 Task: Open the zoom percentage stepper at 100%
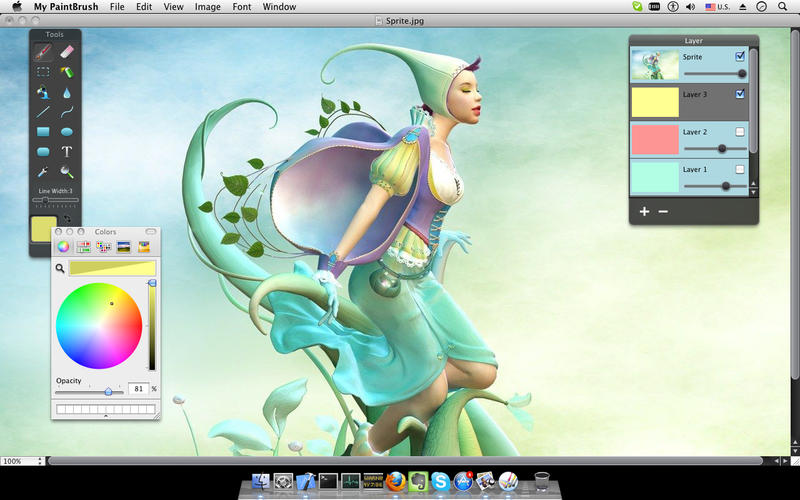40,461
